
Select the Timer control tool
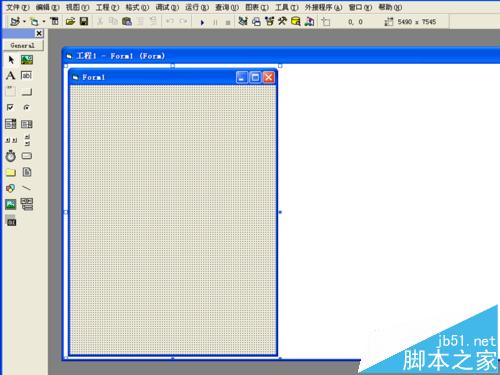click(10, 156)
